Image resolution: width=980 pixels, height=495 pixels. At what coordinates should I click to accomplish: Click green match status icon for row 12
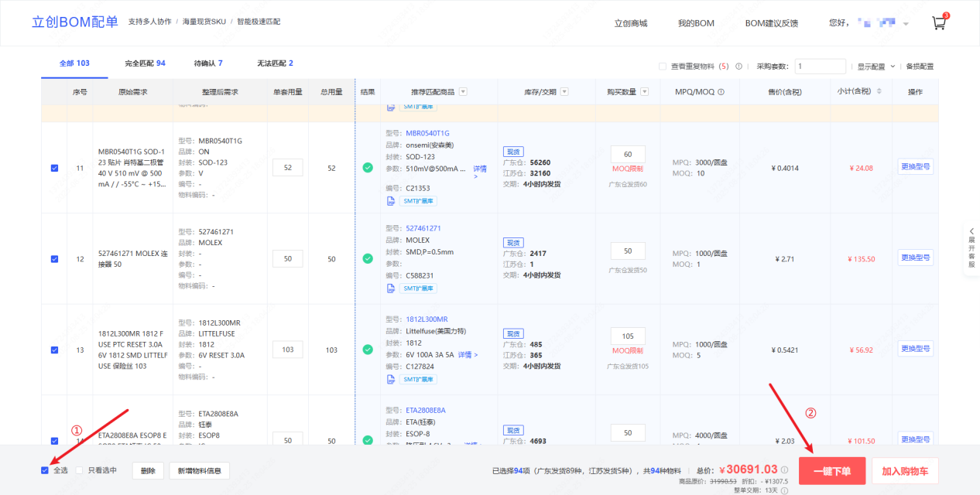pyautogui.click(x=368, y=258)
